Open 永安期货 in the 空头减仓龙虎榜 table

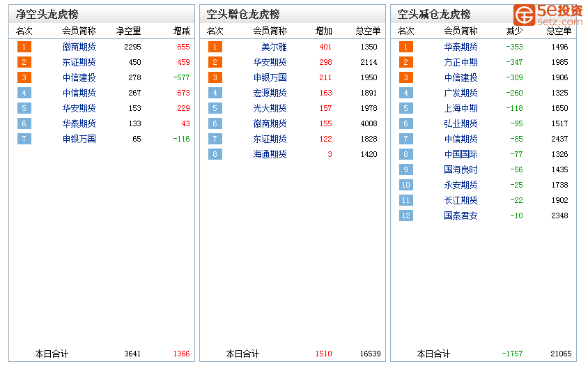461,185
